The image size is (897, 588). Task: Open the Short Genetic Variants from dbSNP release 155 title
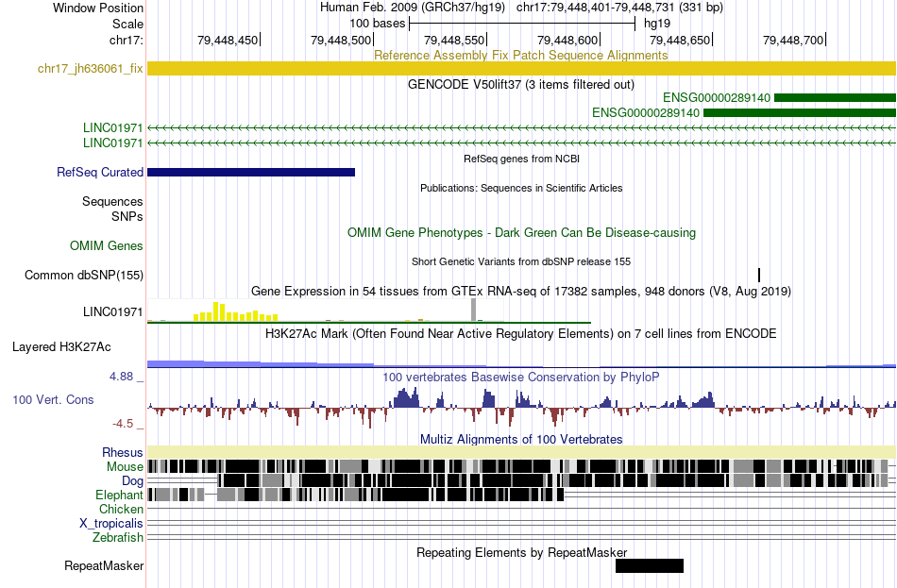(521, 261)
